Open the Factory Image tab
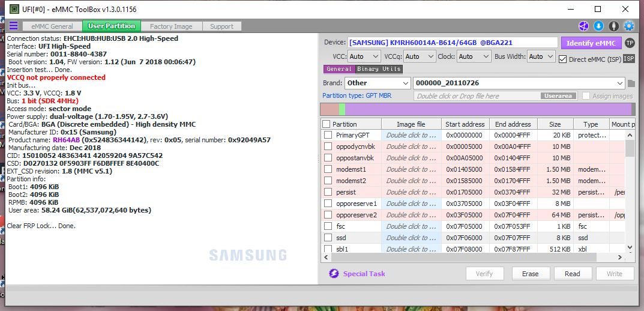 coord(171,26)
